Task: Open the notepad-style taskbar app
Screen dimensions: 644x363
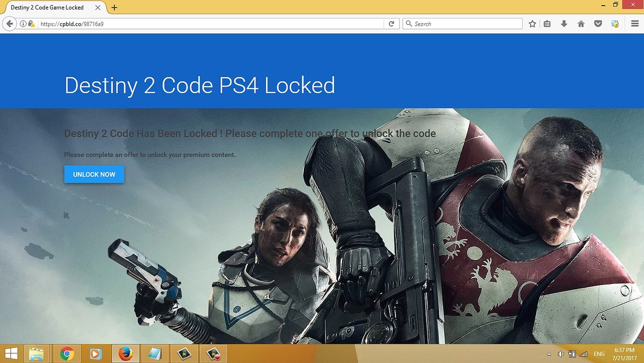Action: [154, 354]
